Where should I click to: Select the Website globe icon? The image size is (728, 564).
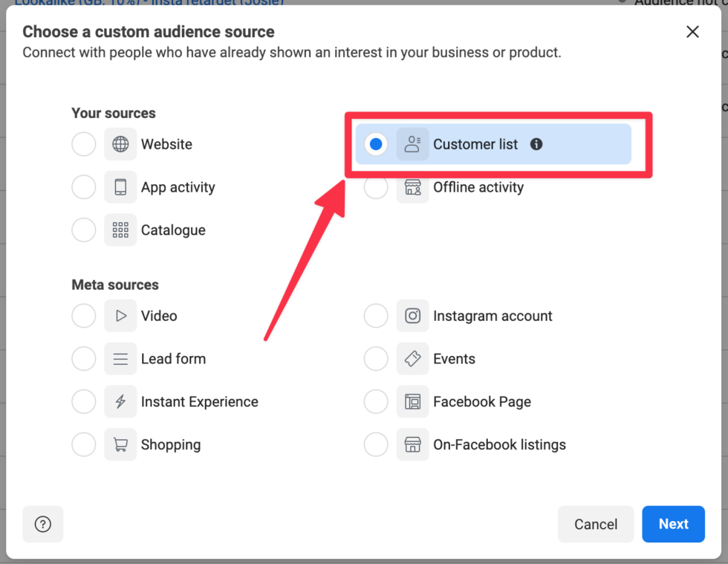[x=120, y=144]
